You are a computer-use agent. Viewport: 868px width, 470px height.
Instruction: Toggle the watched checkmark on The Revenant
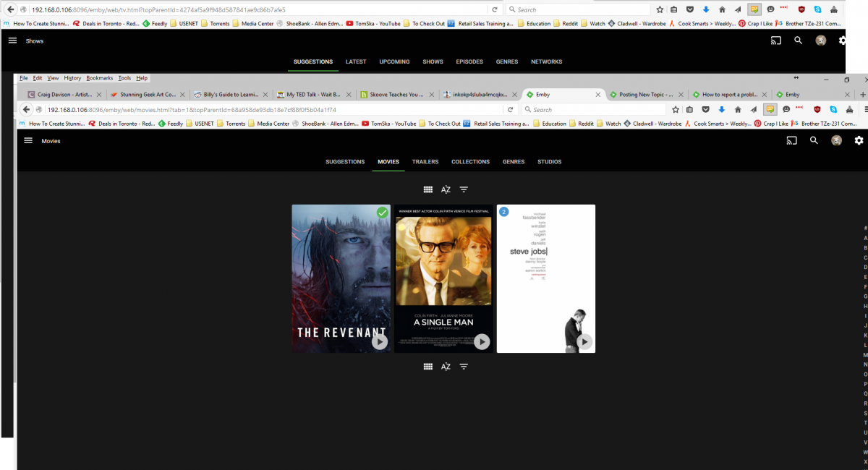pyautogui.click(x=382, y=212)
